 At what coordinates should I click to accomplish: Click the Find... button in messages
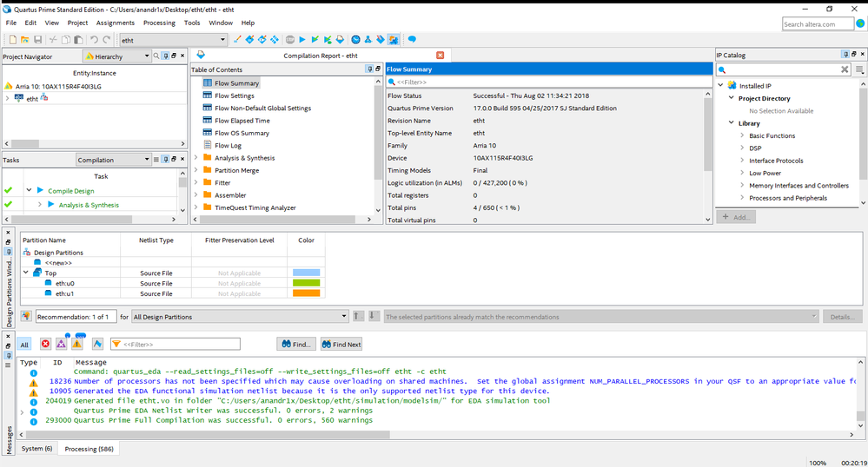click(x=295, y=345)
